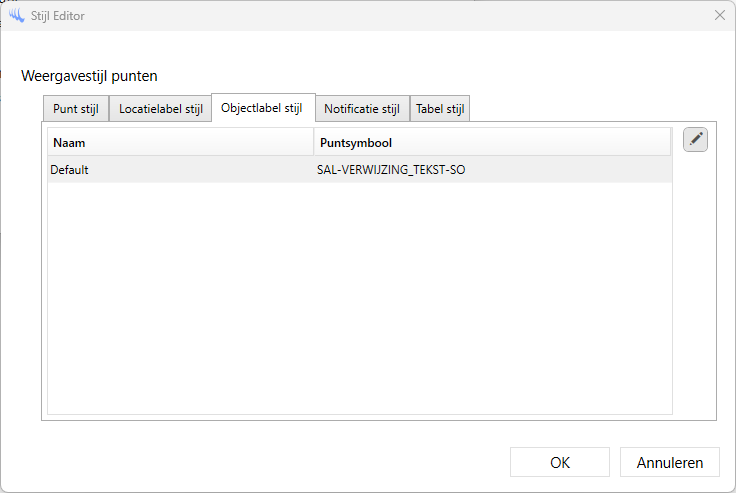Close the Stijl Editor window
736x493 pixels.
(719, 15)
